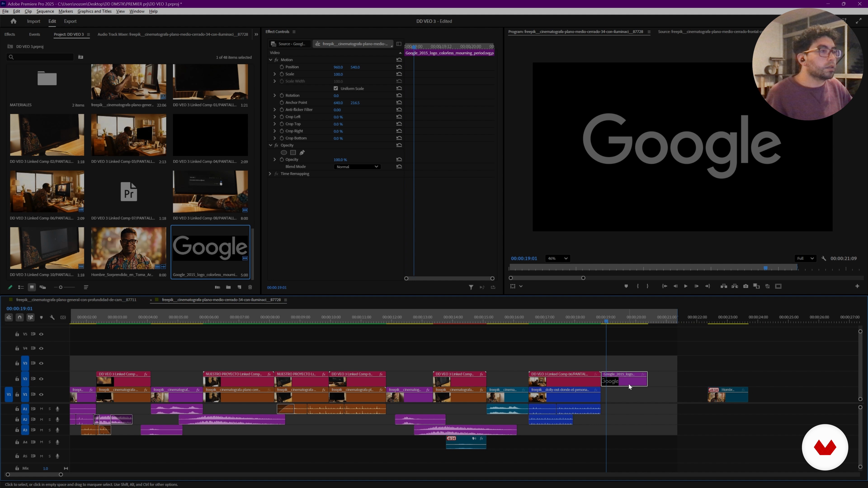Reset the Position parameter

pos(399,67)
